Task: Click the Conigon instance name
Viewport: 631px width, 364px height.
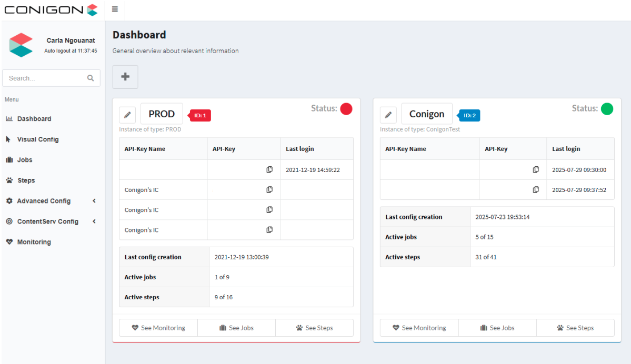Action: tap(427, 114)
